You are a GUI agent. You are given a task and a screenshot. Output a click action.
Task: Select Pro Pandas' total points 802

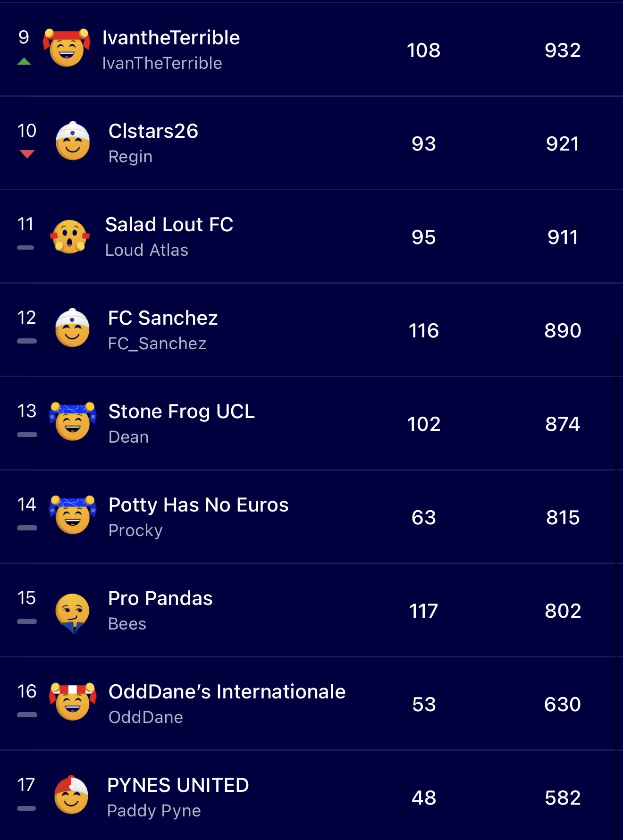tap(563, 611)
